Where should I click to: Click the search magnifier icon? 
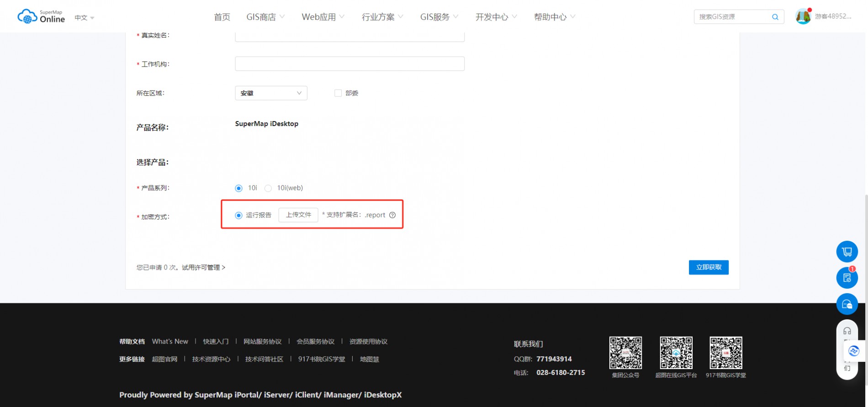[x=775, y=17]
